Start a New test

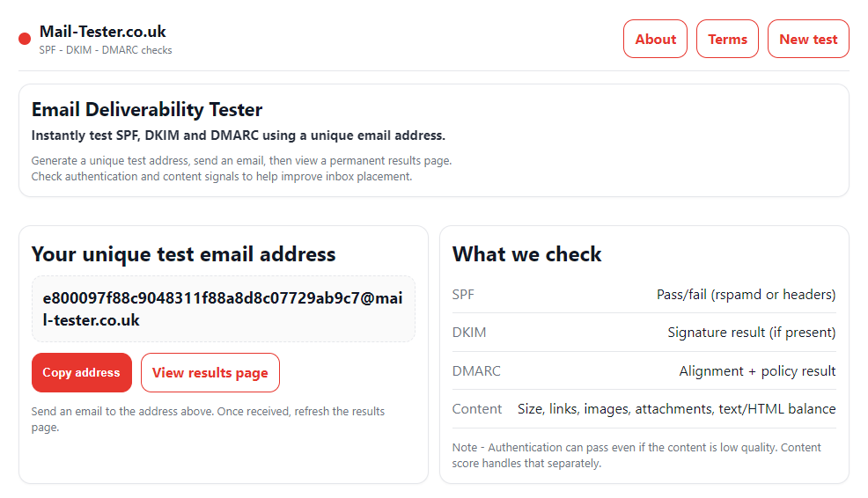coord(808,39)
